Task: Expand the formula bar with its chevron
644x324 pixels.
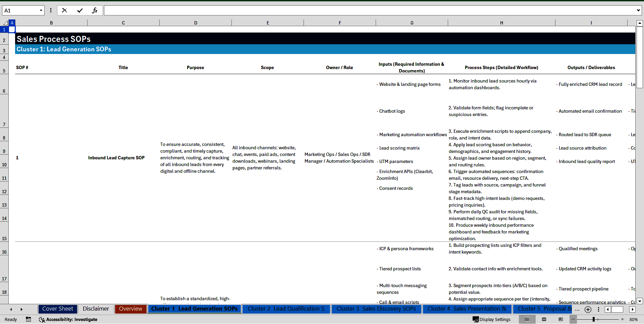Action: pyautogui.click(x=638, y=10)
